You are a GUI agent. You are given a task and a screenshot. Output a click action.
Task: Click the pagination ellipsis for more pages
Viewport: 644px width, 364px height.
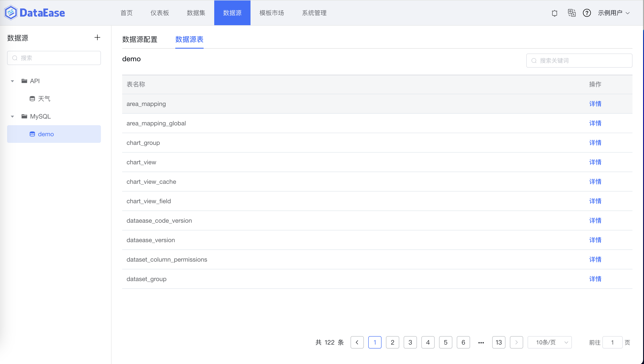[x=481, y=342]
